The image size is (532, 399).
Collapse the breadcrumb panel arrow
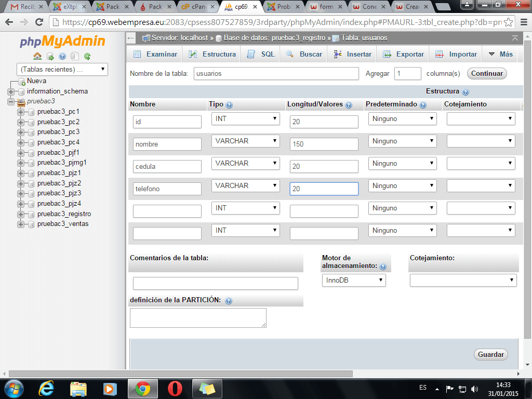click(x=514, y=38)
